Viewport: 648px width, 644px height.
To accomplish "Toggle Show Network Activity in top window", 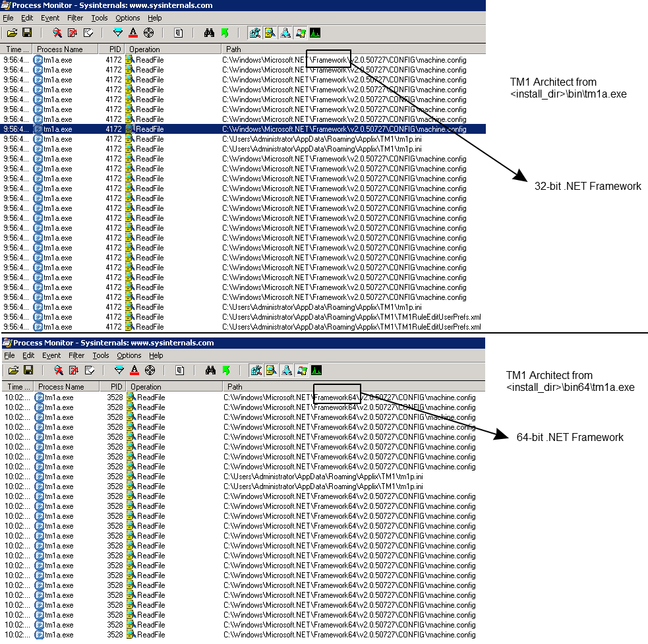I will point(285,33).
